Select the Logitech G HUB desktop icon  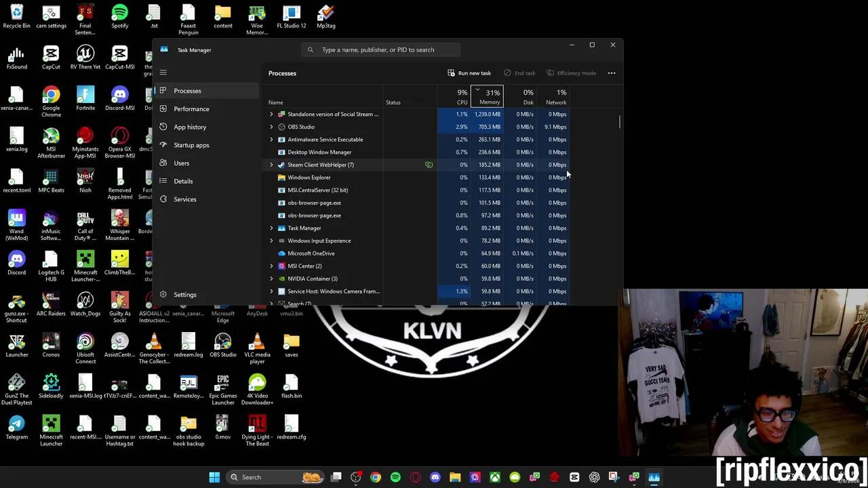point(51,267)
